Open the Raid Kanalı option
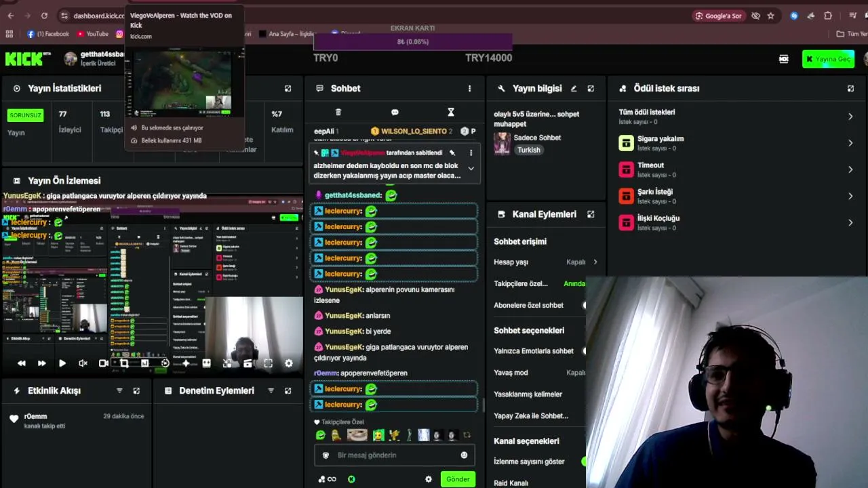Image resolution: width=868 pixels, height=488 pixels. click(511, 483)
